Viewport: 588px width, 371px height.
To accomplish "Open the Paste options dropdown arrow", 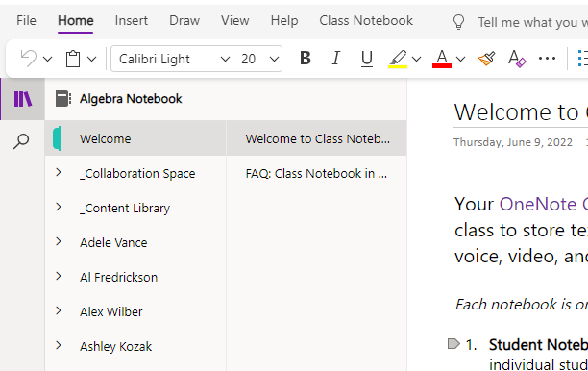I will coord(92,59).
